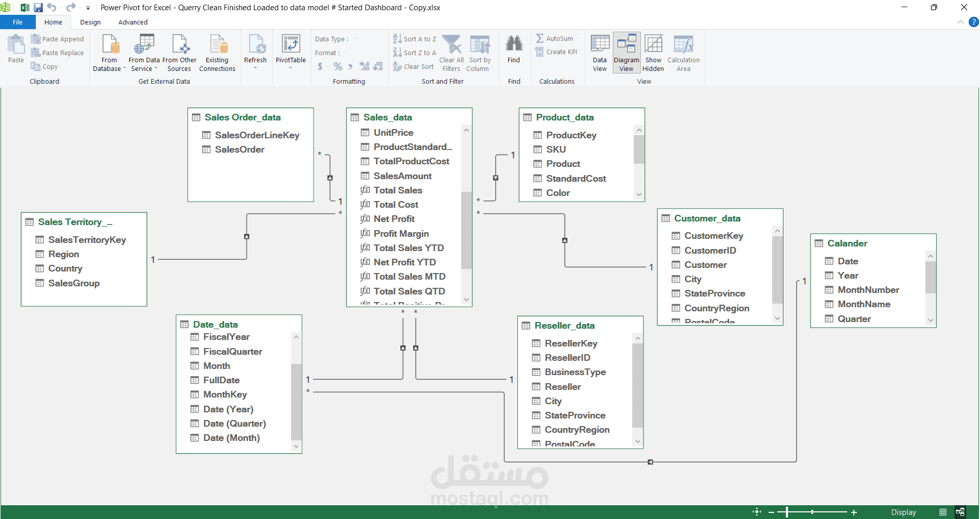The width and height of the screenshot is (980, 519).
Task: Toggle Diagram View in the ribbon
Action: [627, 53]
